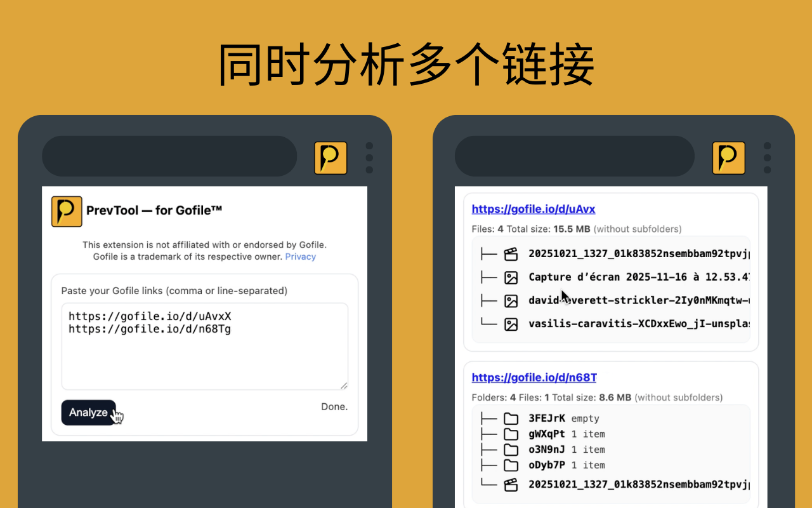The image size is (812, 508).
Task: Open the browser three-dot menu in the right window
Action: click(x=767, y=158)
